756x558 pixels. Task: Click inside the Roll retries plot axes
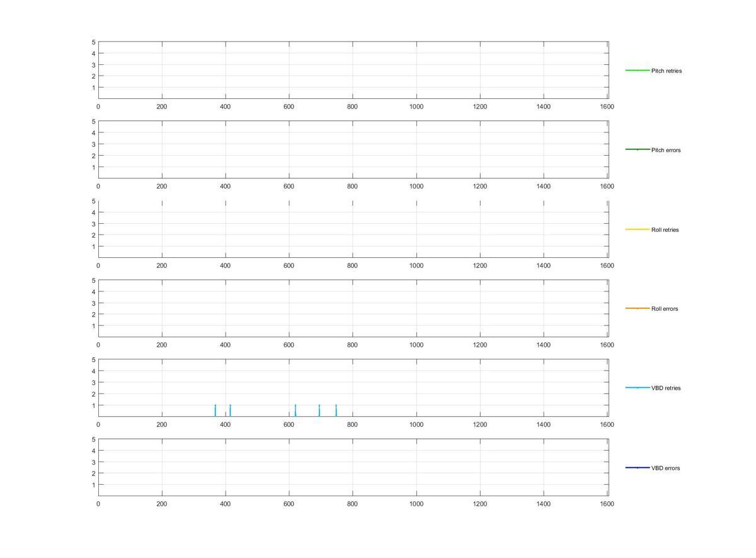pyautogui.click(x=353, y=229)
